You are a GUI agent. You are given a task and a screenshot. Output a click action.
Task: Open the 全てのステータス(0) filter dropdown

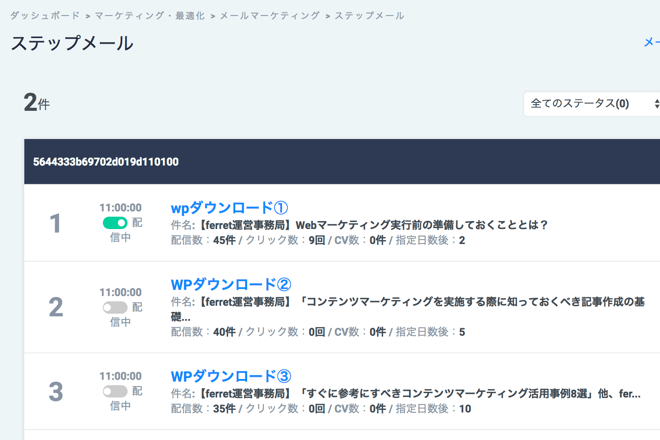pos(592,103)
